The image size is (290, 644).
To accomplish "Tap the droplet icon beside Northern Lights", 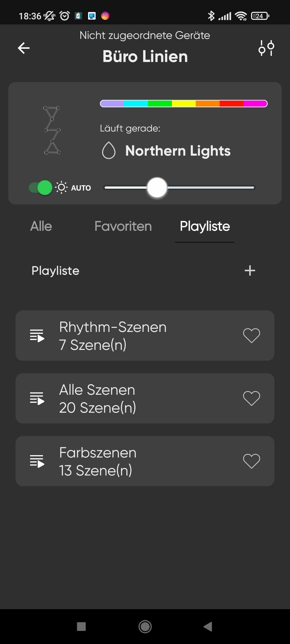I will pos(109,151).
